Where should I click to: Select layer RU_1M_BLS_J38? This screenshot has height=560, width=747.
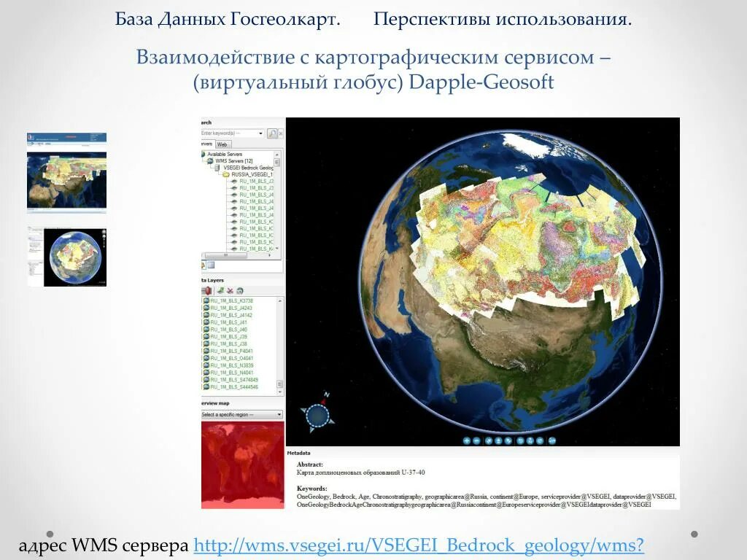(x=228, y=344)
